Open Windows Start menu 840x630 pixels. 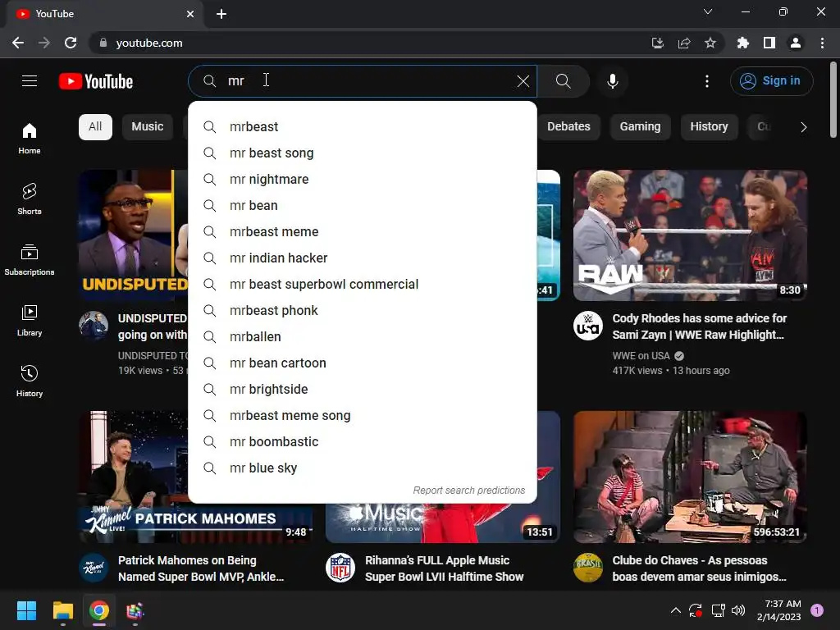[26, 610]
